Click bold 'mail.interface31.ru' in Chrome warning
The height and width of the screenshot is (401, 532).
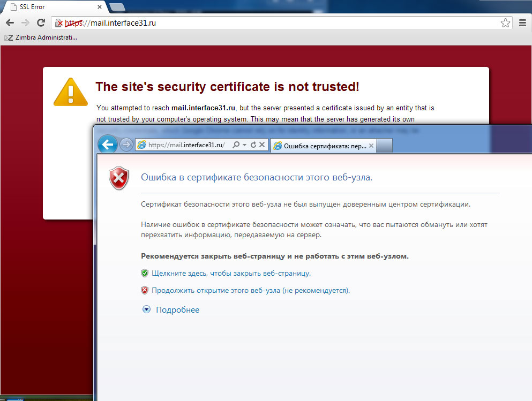203,108
